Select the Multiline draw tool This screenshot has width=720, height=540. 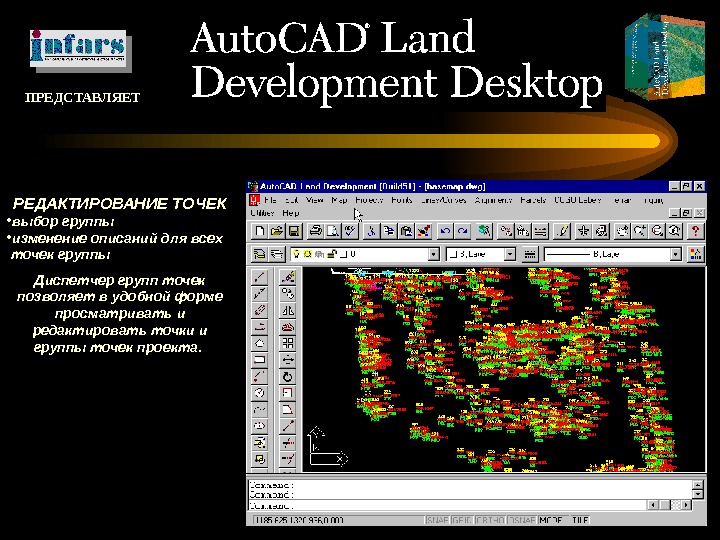[259, 310]
